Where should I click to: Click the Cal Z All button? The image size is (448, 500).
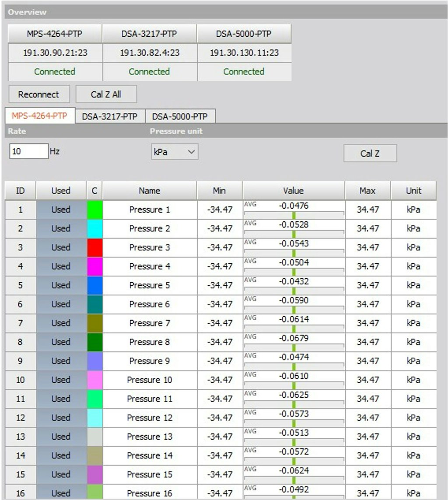click(x=106, y=94)
